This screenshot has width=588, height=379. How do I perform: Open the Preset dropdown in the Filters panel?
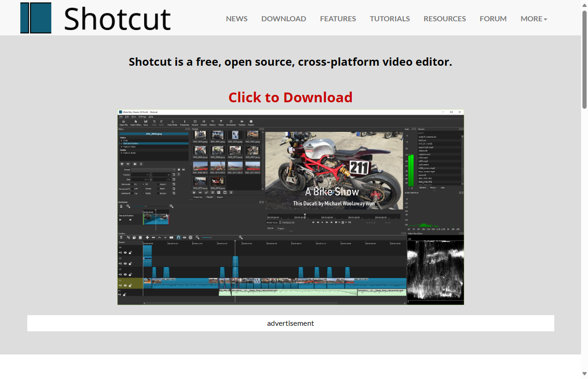point(153,169)
